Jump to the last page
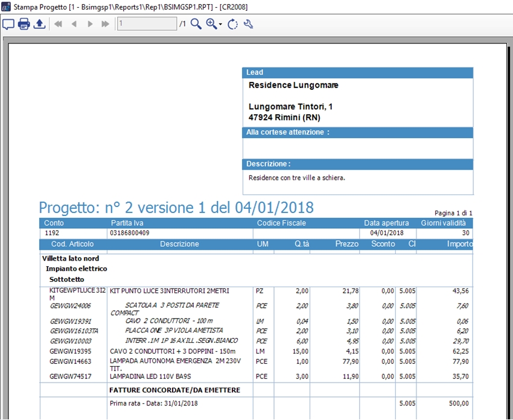The width and height of the screenshot is (513, 420). 105,24
